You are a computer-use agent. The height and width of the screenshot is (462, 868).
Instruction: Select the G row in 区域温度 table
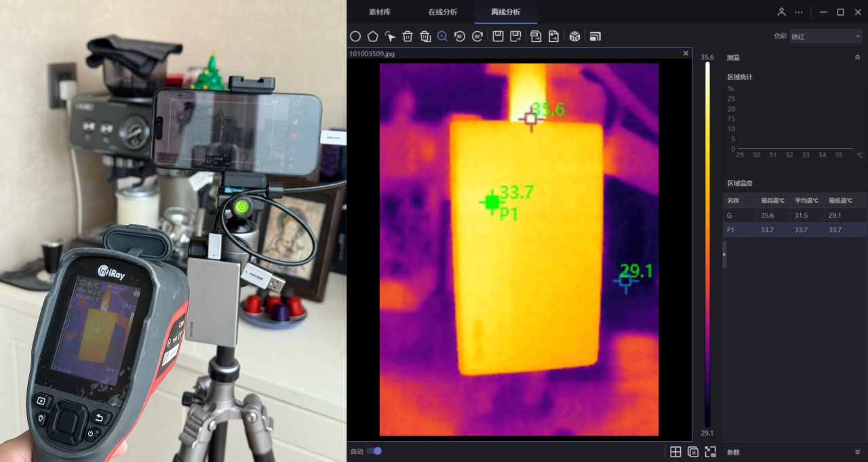[795, 215]
